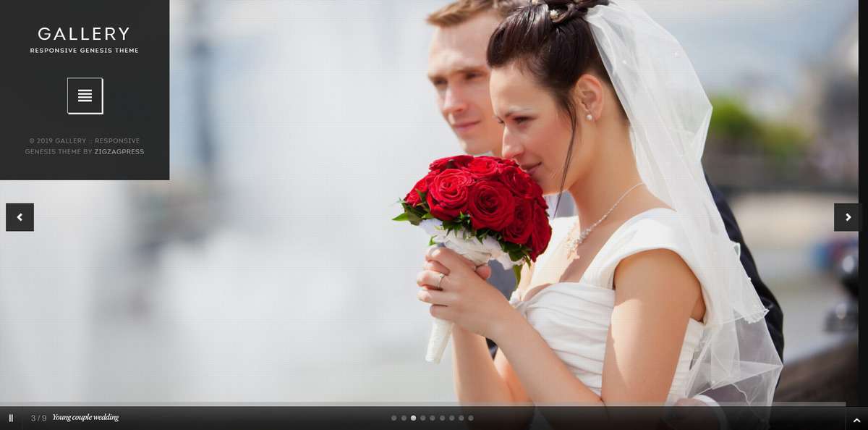Jump to slide 9 dot
Viewport: 868px width, 430px height.
tap(471, 418)
